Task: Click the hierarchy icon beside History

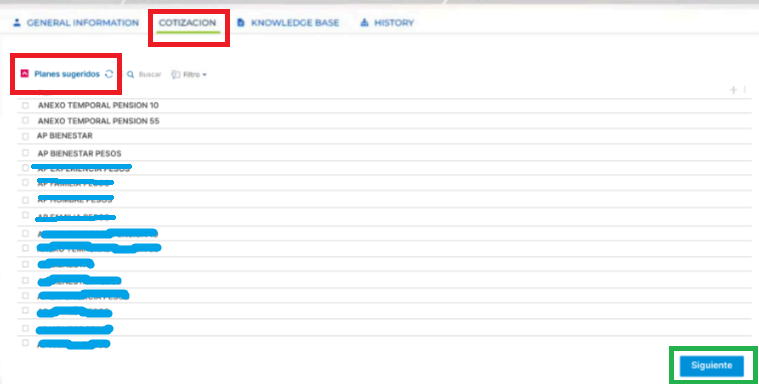Action: click(364, 23)
